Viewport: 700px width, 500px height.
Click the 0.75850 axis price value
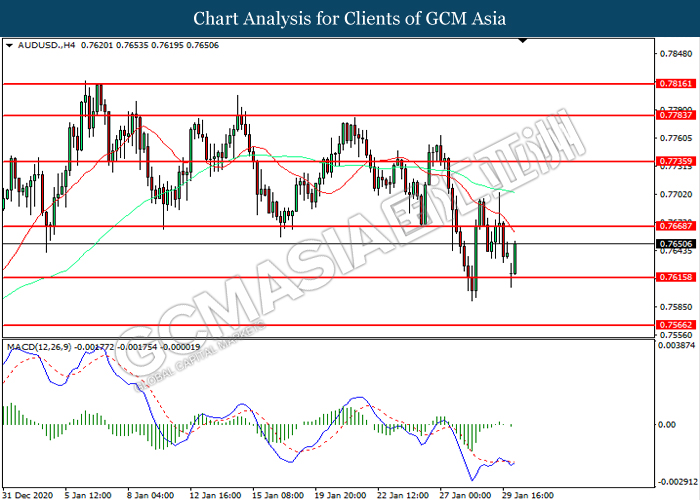pos(676,307)
